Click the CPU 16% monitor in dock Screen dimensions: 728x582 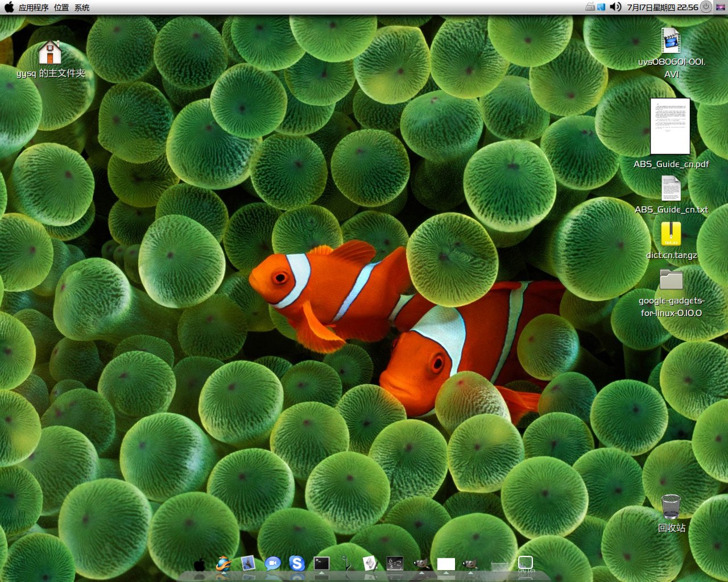click(x=526, y=564)
